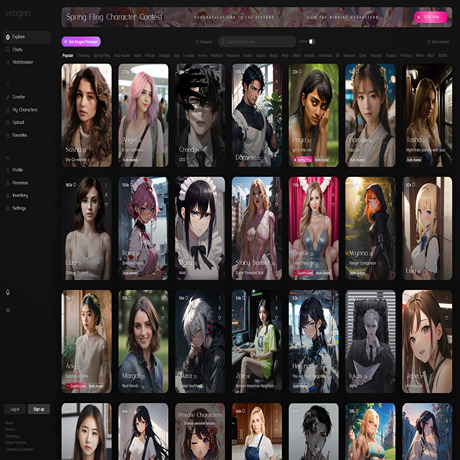
Task: Open the Margot character card
Action: coord(143,341)
